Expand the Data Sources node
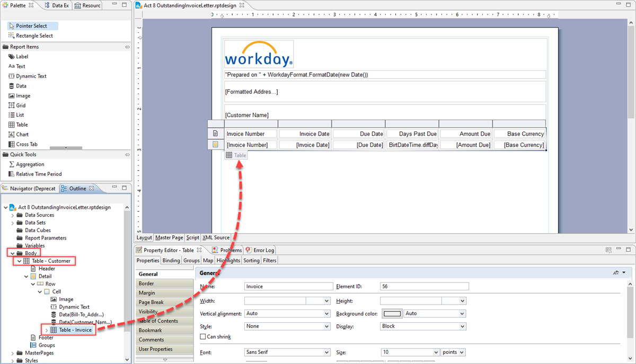The height and width of the screenshot is (364, 636). [12, 215]
